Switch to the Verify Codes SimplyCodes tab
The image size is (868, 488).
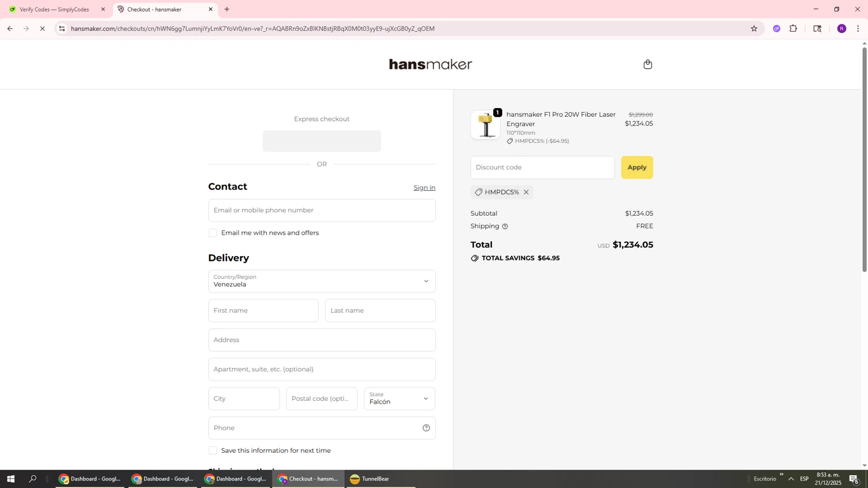[55, 9]
